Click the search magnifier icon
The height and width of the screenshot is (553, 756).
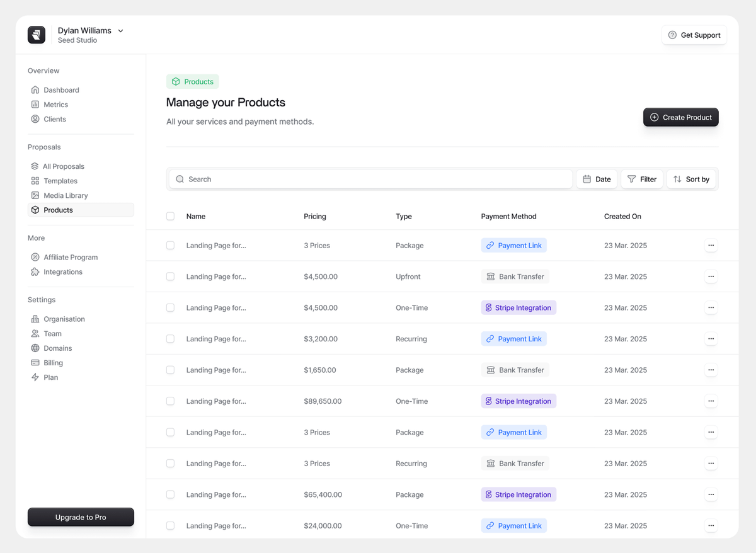(180, 179)
